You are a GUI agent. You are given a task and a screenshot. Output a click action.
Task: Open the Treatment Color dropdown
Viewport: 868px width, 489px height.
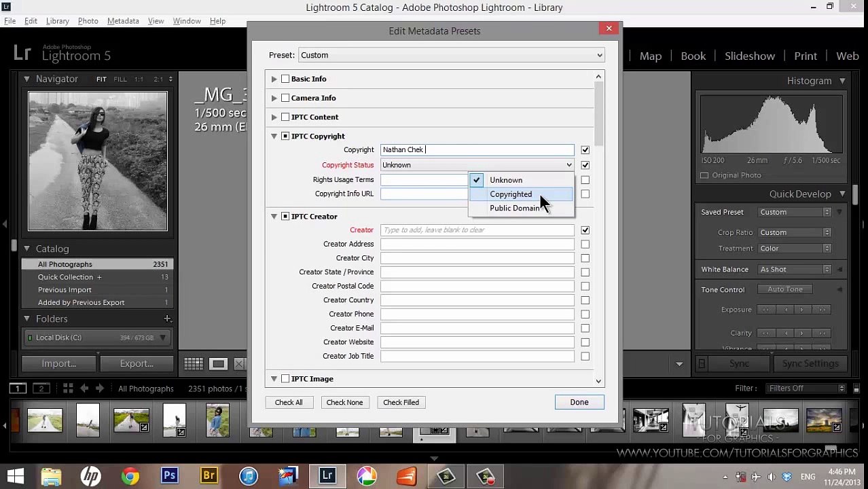point(794,249)
